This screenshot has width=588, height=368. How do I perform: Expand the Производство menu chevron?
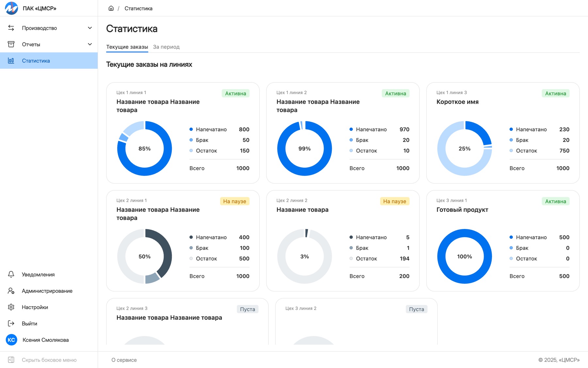coord(90,28)
